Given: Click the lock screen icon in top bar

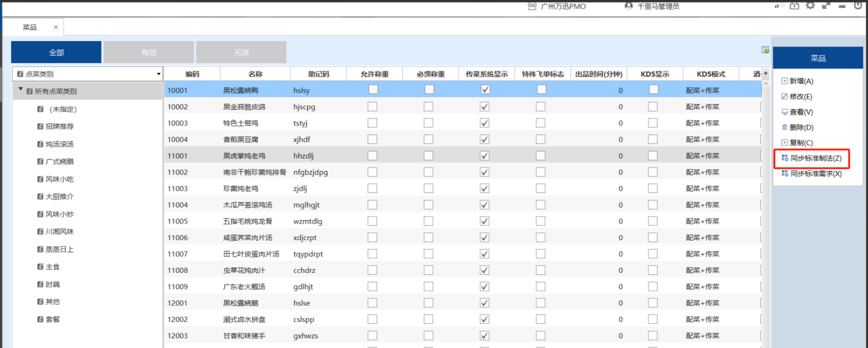Looking at the screenshot, I should pyautogui.click(x=794, y=6).
